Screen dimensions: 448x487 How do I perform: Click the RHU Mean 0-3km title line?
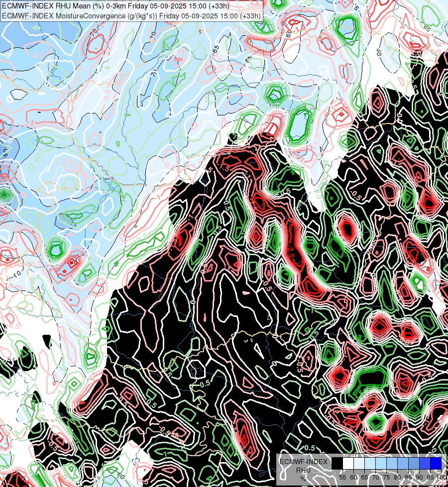pos(115,6)
